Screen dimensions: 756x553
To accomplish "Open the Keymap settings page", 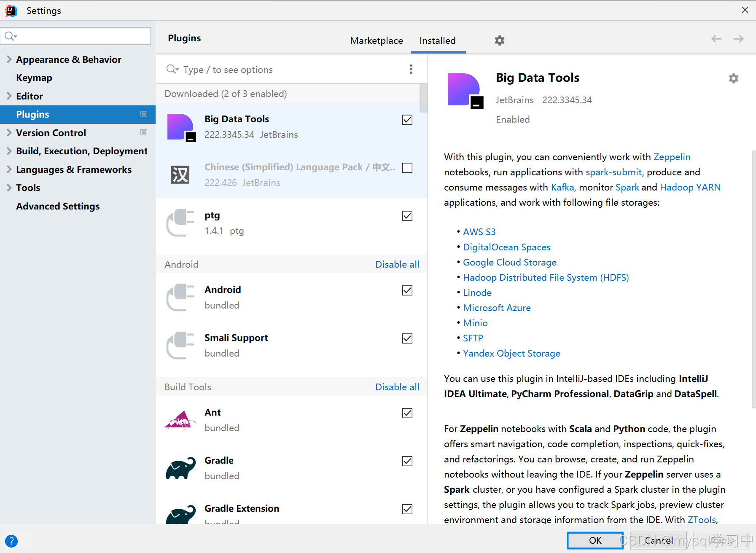I will pyautogui.click(x=34, y=78).
